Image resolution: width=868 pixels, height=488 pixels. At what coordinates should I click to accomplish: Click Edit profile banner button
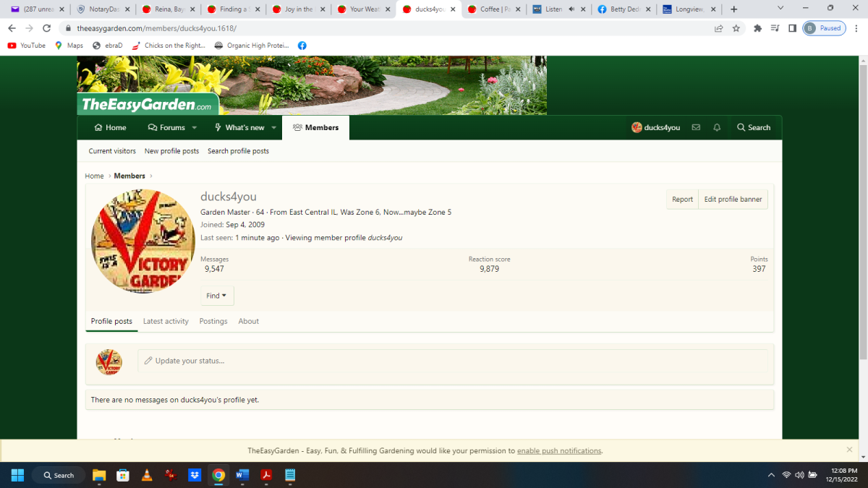point(733,200)
